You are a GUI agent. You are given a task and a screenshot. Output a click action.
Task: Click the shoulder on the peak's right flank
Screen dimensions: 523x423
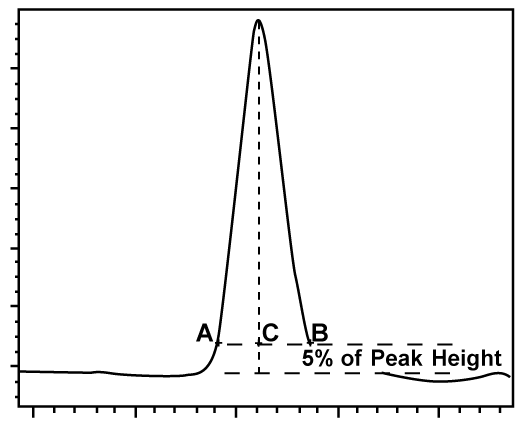coord(295,272)
